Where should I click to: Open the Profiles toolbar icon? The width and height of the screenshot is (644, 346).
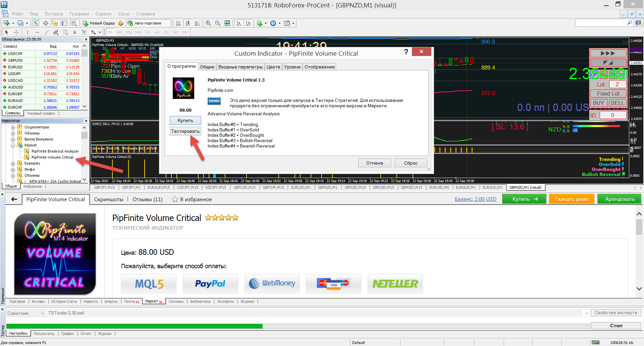pyautogui.click(x=20, y=23)
